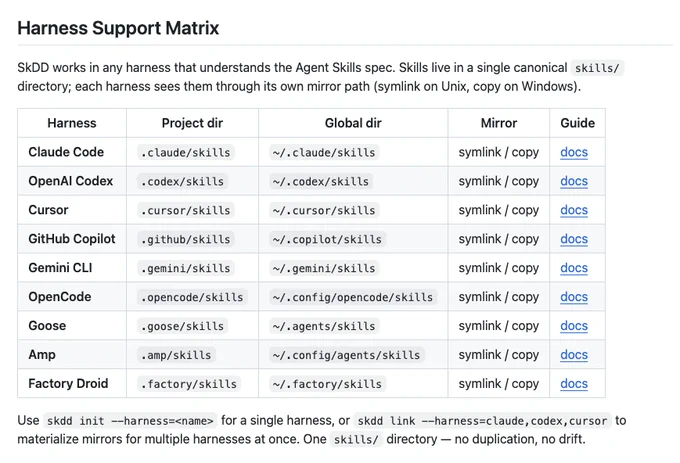Open the docs link for OpenAI Codex

click(574, 181)
